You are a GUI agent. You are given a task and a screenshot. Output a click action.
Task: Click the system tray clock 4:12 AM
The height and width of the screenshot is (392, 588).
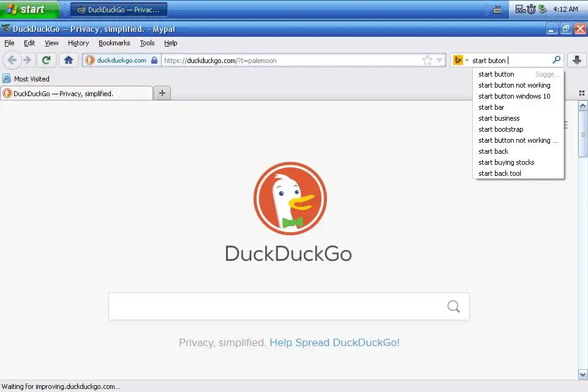pyautogui.click(x=565, y=9)
